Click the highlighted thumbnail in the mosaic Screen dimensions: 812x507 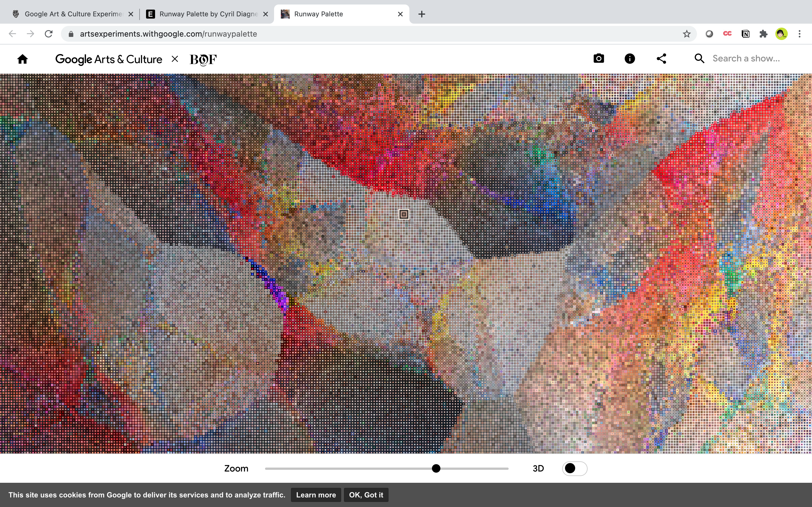404,214
